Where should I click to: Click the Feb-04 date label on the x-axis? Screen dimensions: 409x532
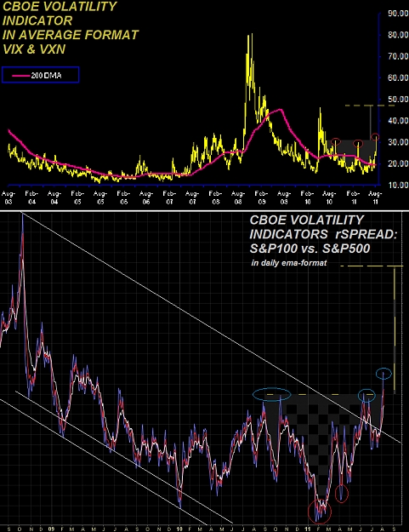coord(31,197)
